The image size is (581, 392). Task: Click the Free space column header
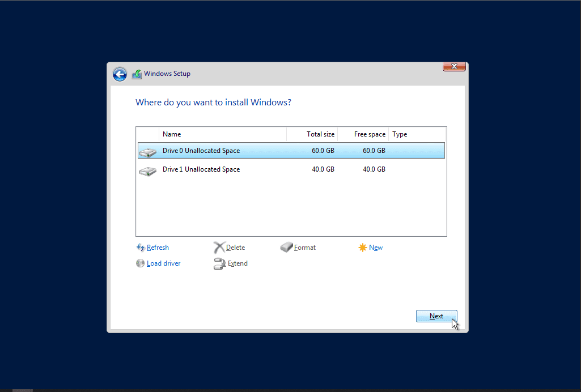370,134
